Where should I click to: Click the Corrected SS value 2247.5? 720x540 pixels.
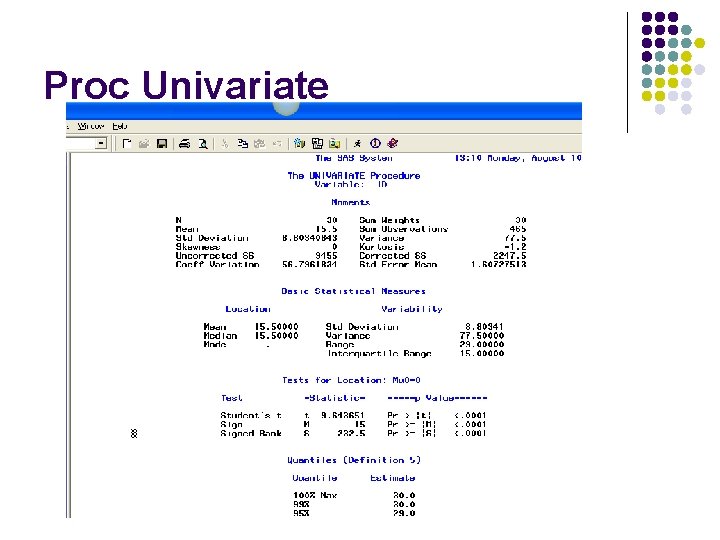point(510,255)
